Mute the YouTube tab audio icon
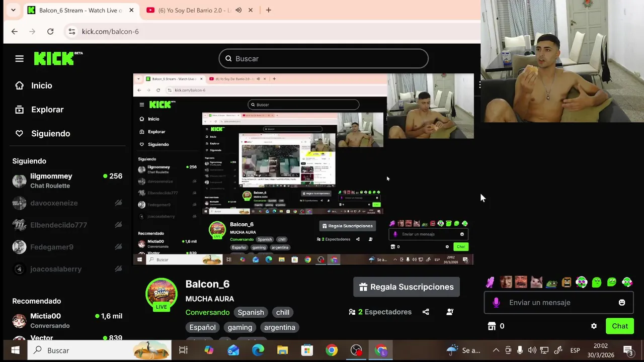This screenshot has height=362, width=644. tap(238, 10)
